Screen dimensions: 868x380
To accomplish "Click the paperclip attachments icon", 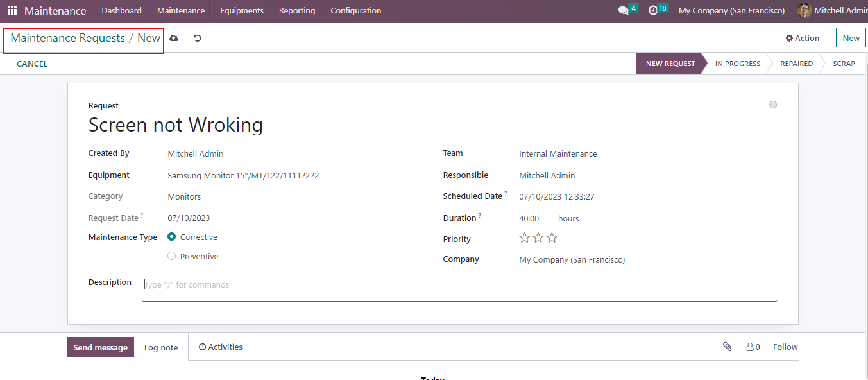I will pos(727,347).
